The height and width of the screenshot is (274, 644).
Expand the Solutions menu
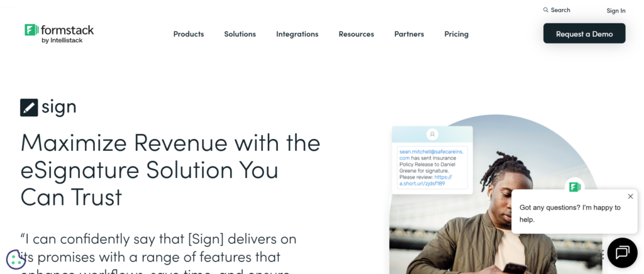(240, 34)
